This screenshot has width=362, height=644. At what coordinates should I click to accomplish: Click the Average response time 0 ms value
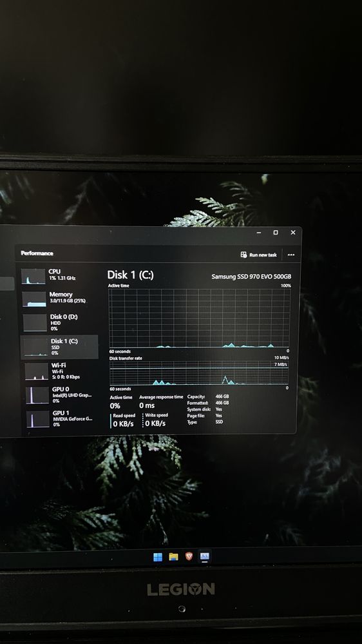pos(147,405)
